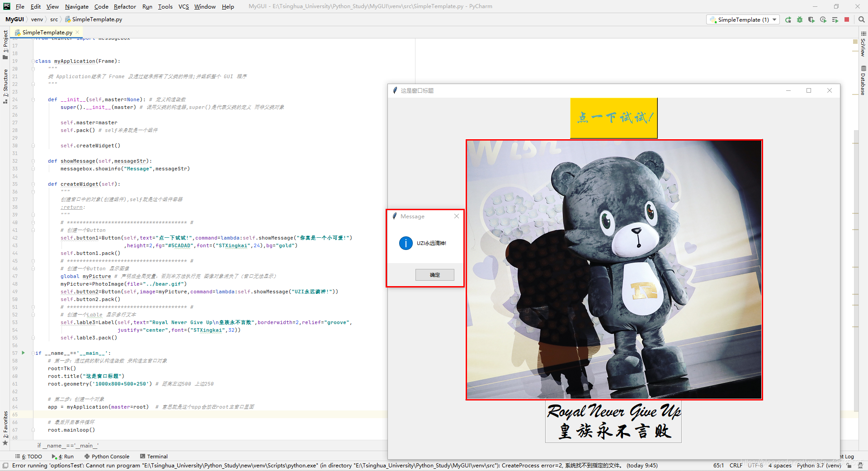Click the Concurrency Diagram run icon
This screenshot has width=868, height=471.
835,20
